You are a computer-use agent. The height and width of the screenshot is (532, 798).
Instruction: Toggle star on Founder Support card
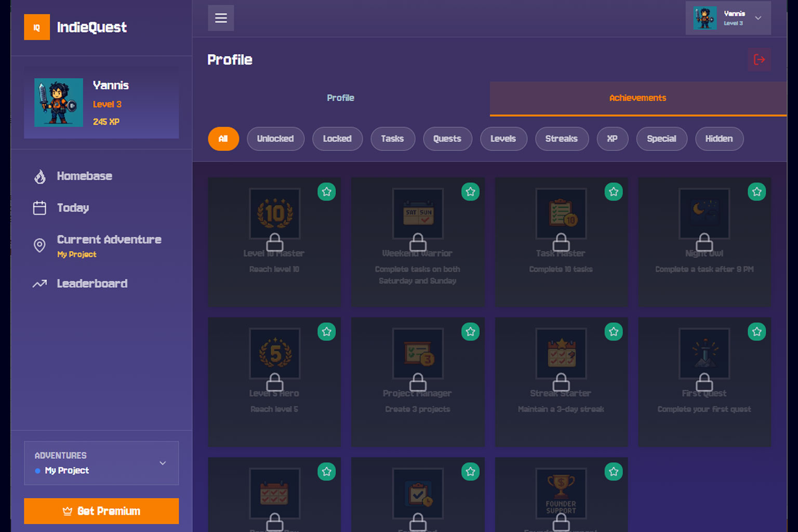tap(614, 472)
